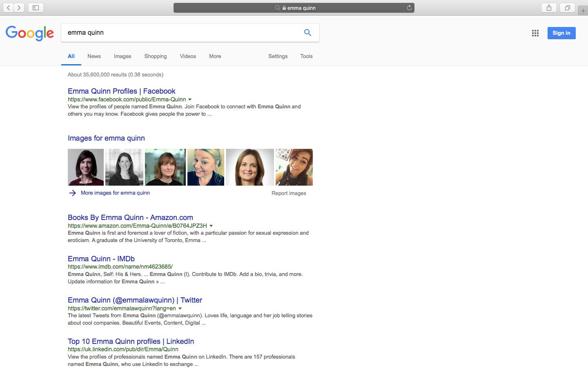
Task: Open the Emma Quinn IMDb result
Action: tap(101, 259)
